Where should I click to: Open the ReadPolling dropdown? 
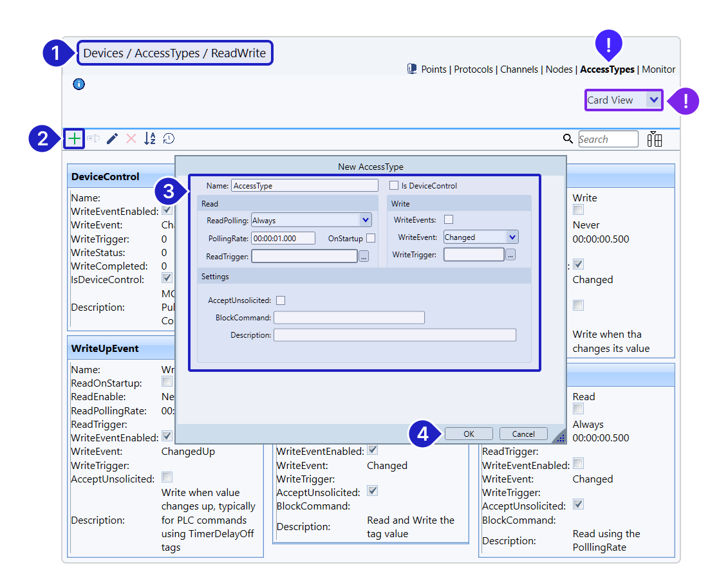click(366, 220)
